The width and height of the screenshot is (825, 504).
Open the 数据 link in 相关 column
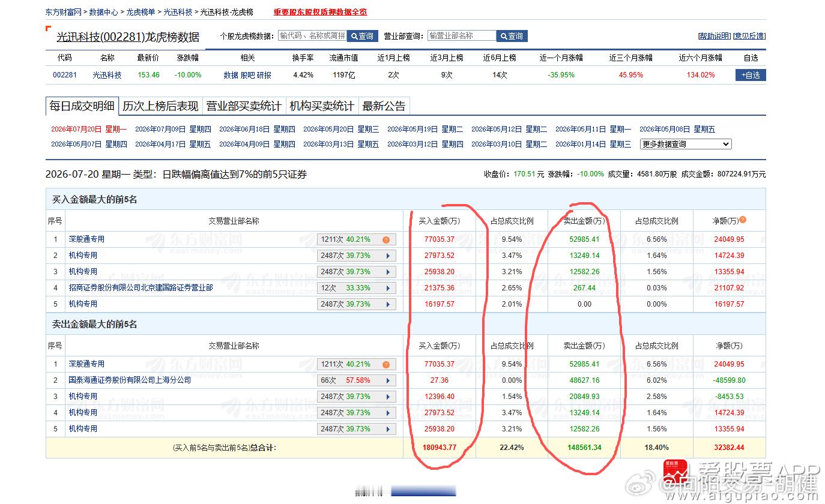231,75
